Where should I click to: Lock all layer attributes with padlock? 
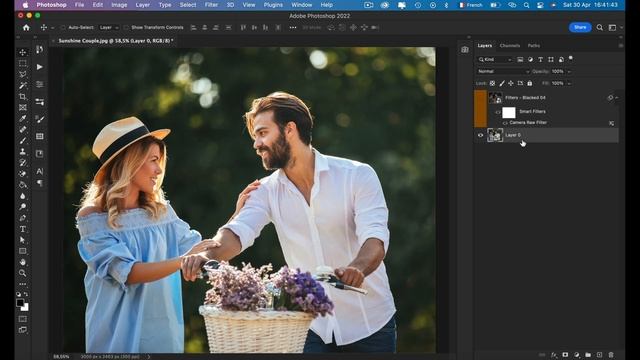530,83
